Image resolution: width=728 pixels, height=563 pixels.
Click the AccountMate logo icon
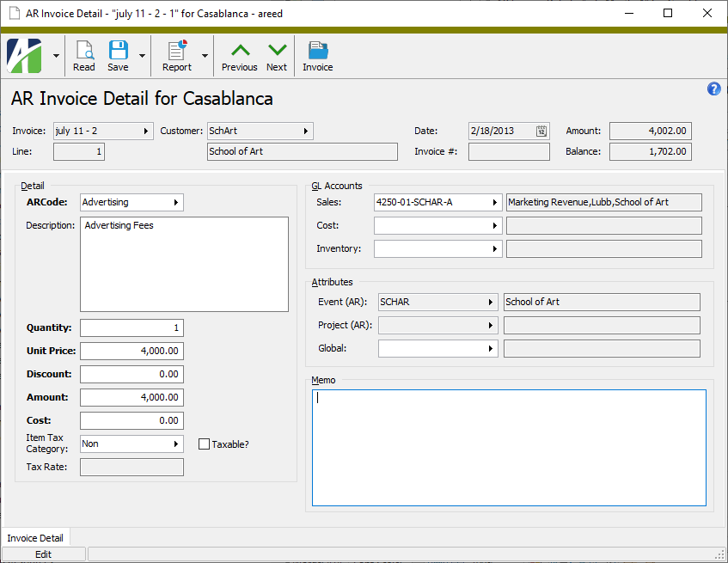coord(26,55)
